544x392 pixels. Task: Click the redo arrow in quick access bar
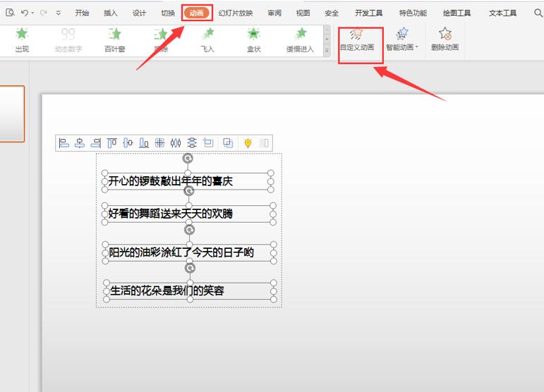point(43,13)
